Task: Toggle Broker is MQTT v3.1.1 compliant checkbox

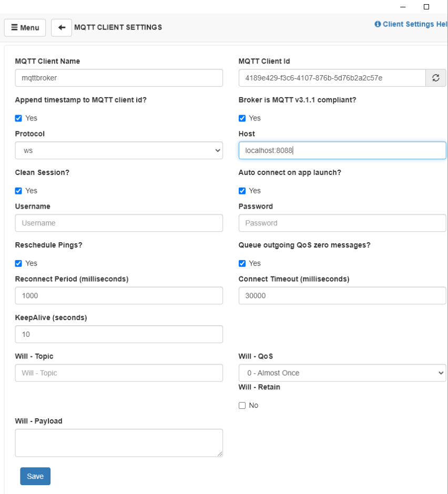Action: (x=242, y=118)
